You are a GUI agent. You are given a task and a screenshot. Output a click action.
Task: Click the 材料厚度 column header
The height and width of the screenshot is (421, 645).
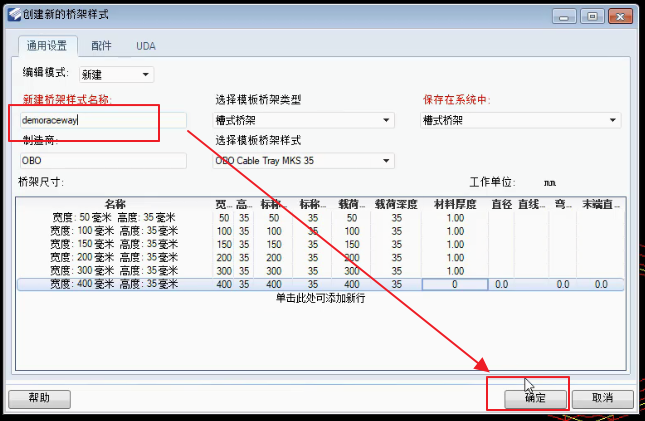pyautogui.click(x=455, y=204)
